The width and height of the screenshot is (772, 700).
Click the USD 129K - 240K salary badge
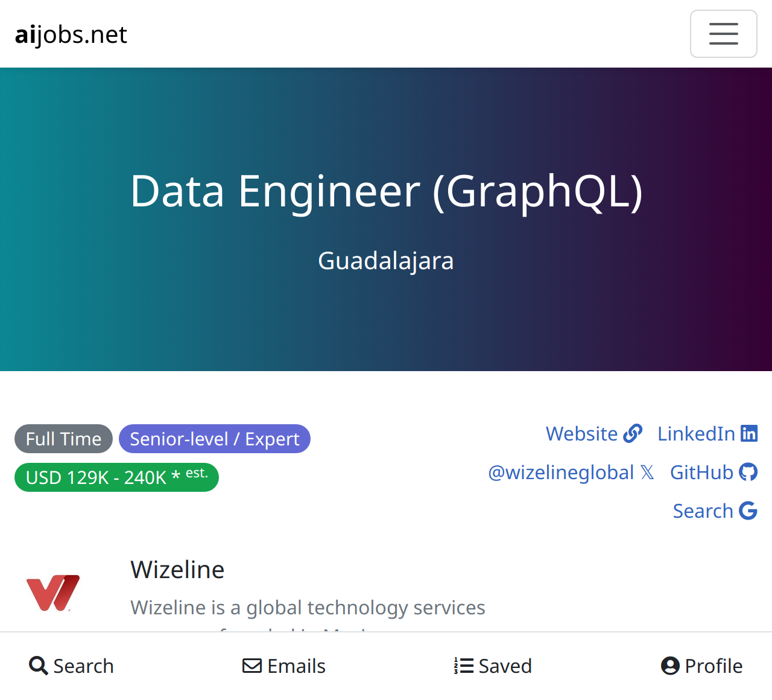tap(116, 477)
